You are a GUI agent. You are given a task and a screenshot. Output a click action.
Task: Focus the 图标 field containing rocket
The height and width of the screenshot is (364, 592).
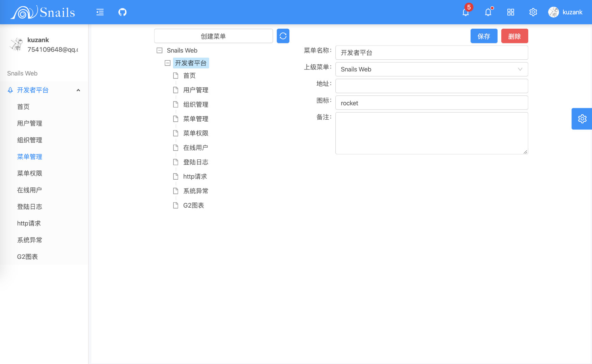431,103
